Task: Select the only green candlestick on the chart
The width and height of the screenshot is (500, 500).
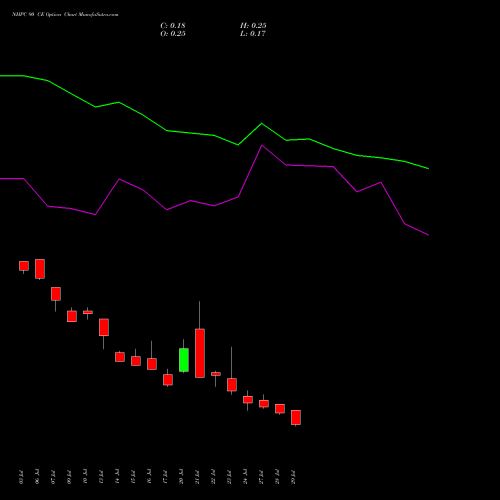Action: tap(184, 360)
